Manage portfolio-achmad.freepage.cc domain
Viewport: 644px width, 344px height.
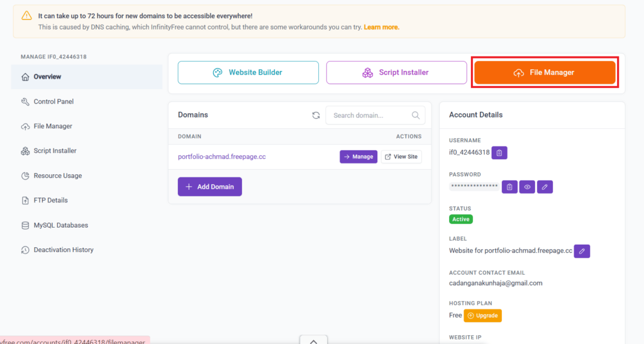pos(358,157)
